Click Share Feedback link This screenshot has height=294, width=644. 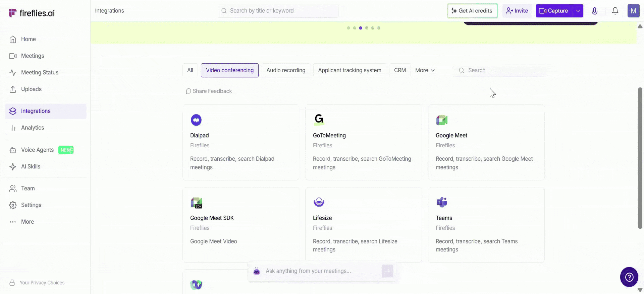coord(209,91)
